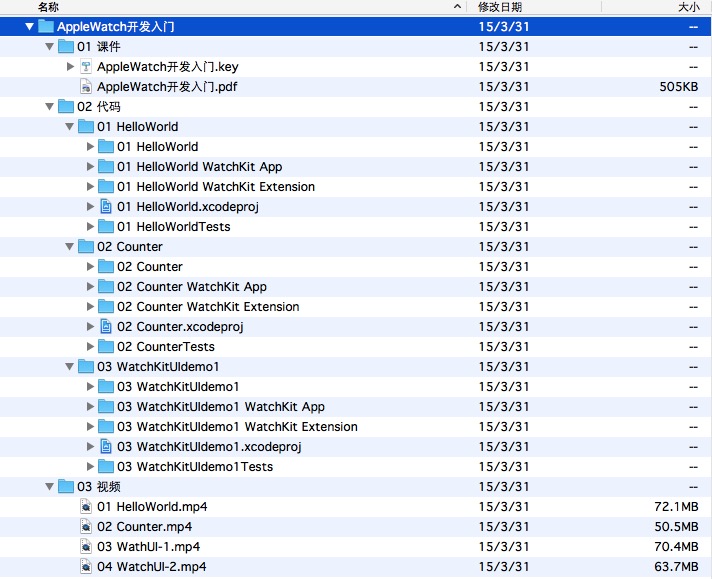712x579 pixels.
Task: Select the 01 HelloWorld.mp4 file name
Action: 152,506
